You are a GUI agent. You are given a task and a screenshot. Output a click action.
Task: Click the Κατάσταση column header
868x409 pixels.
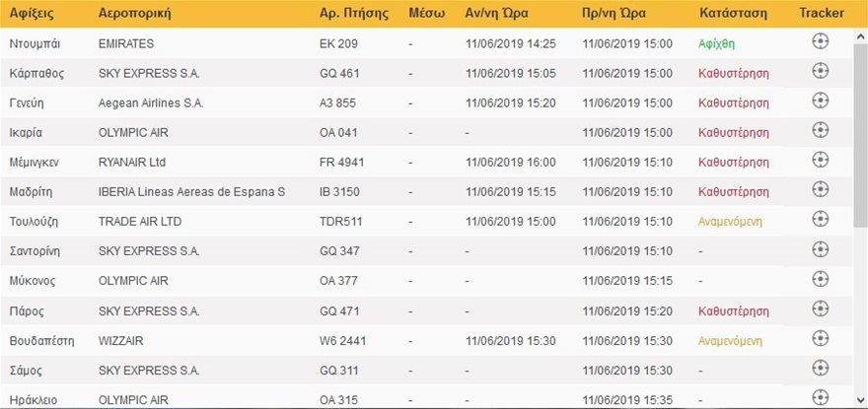coord(733,13)
